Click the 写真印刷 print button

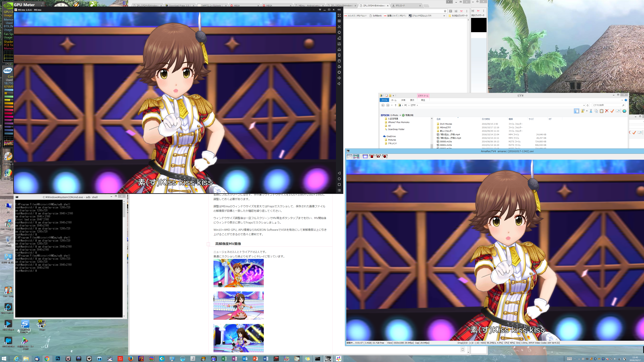tap(408, 115)
